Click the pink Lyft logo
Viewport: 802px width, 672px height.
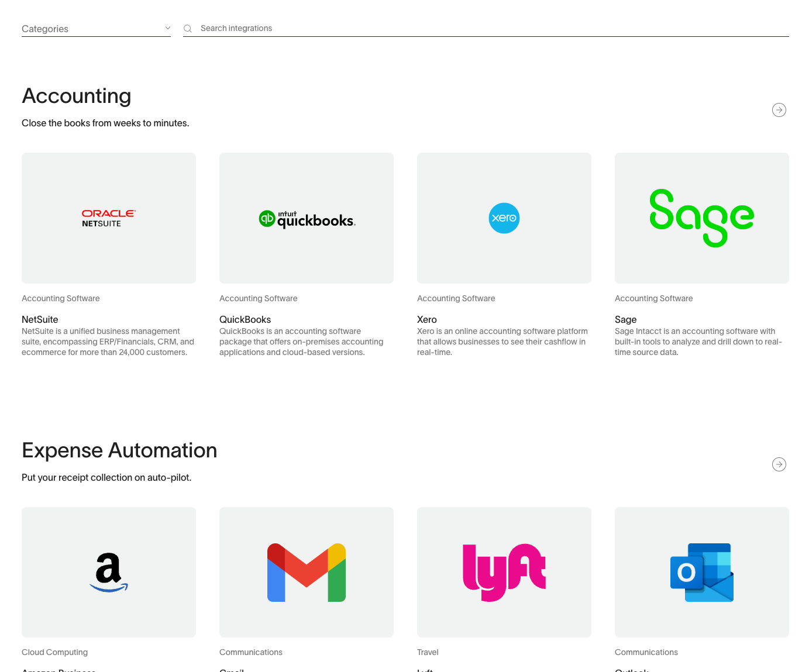pyautogui.click(x=504, y=572)
